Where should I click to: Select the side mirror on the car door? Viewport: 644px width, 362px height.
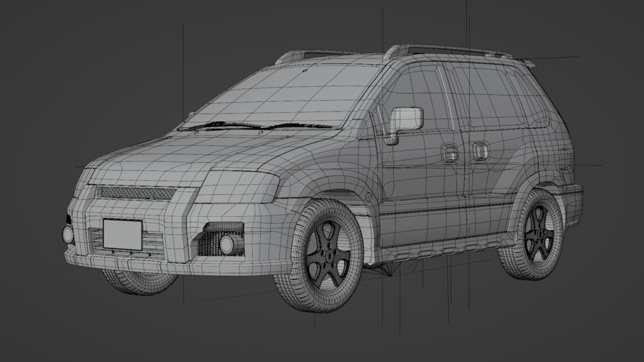(x=404, y=124)
